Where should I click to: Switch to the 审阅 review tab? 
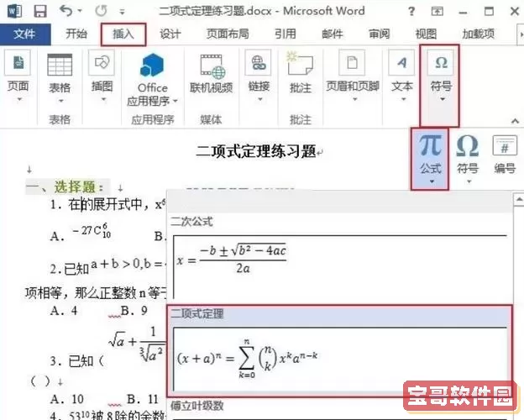tap(379, 34)
